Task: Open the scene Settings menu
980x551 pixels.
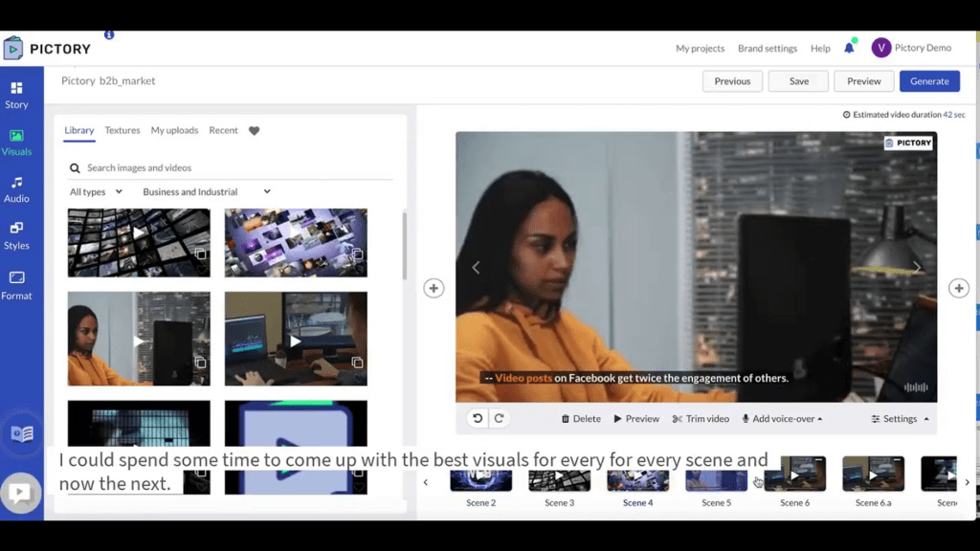Action: (x=900, y=419)
